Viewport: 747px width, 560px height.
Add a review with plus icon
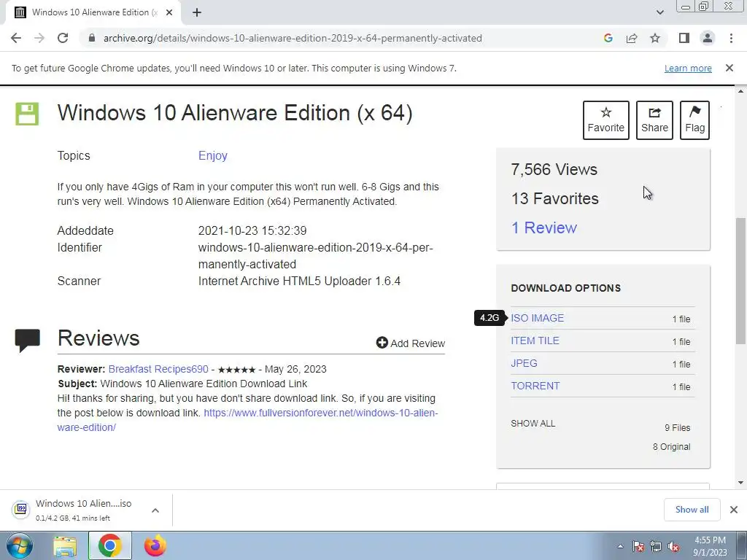click(x=410, y=343)
